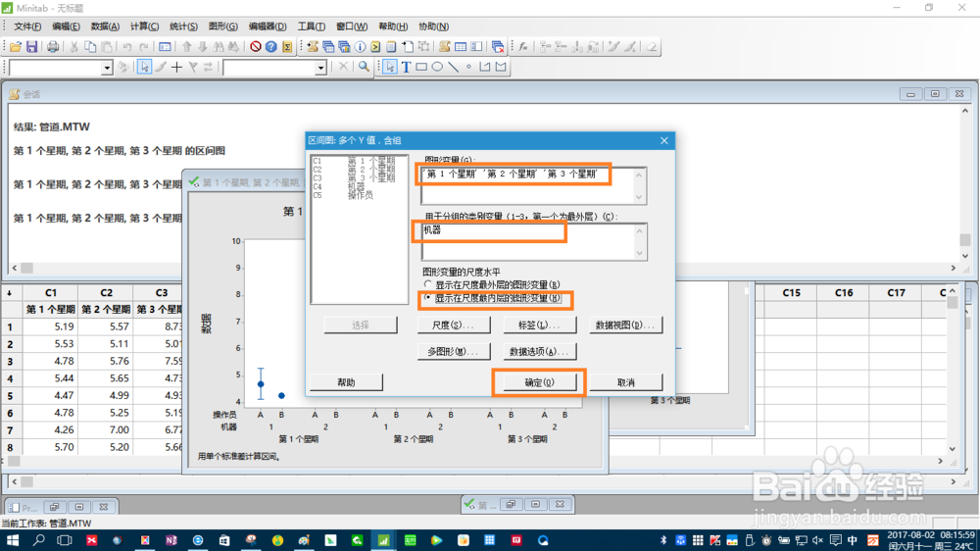Print using the printer icon

[x=53, y=47]
